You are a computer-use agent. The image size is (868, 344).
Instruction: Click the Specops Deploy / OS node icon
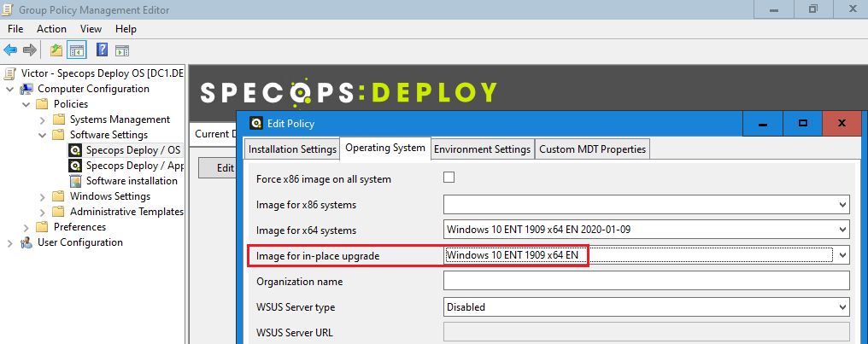click(x=75, y=150)
